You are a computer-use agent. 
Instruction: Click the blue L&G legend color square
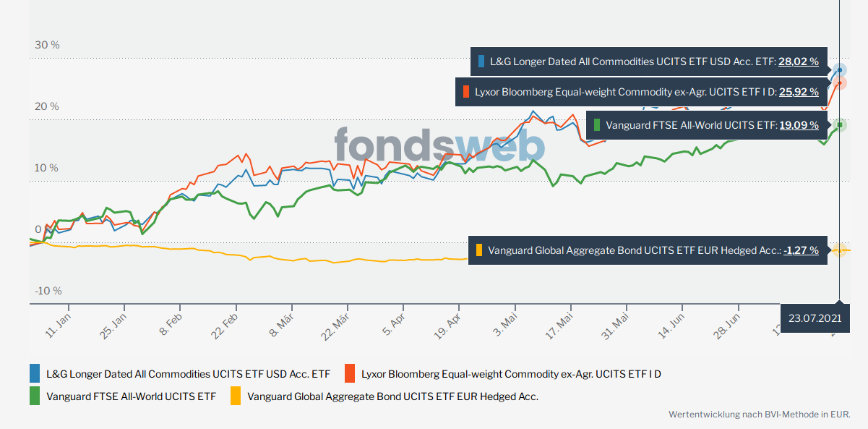(35, 373)
